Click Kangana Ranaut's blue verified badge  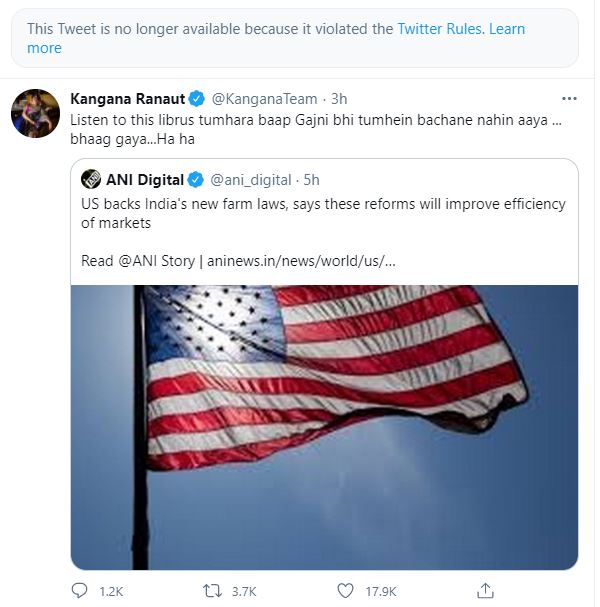(196, 99)
